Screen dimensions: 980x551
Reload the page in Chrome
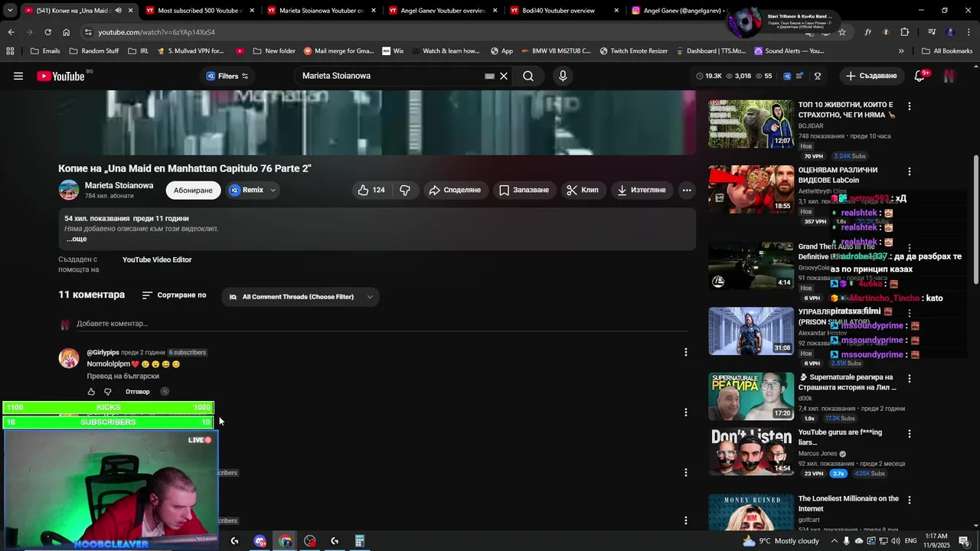pyautogui.click(x=47, y=32)
